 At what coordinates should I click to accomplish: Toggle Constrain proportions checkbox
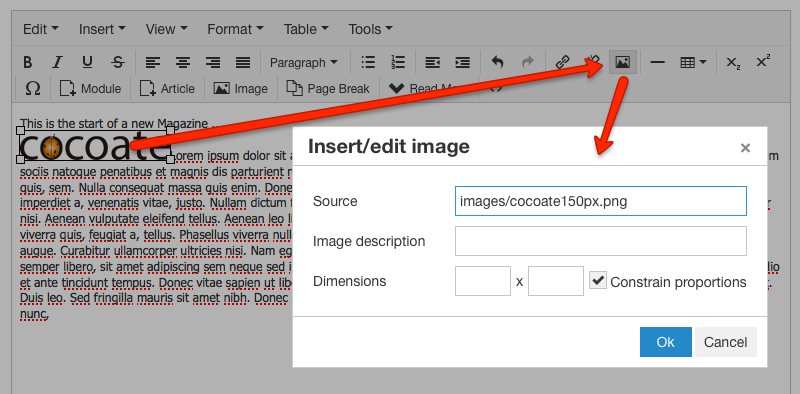click(x=597, y=281)
